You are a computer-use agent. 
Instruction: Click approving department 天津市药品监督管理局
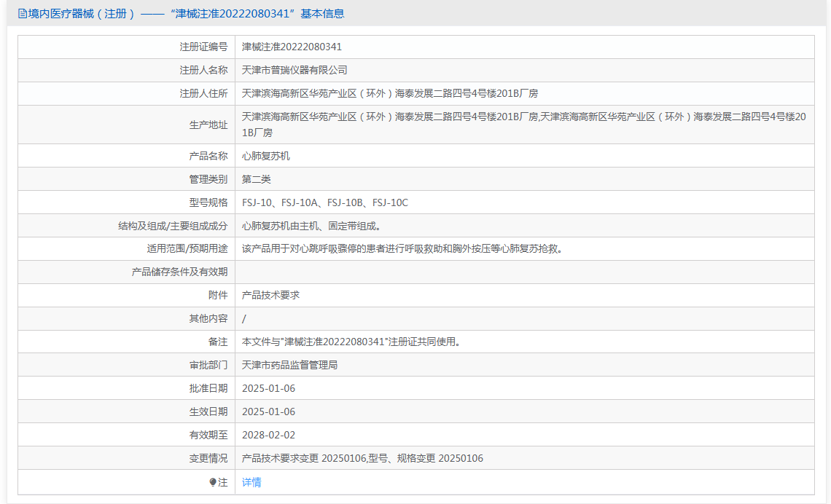pyautogui.click(x=290, y=365)
